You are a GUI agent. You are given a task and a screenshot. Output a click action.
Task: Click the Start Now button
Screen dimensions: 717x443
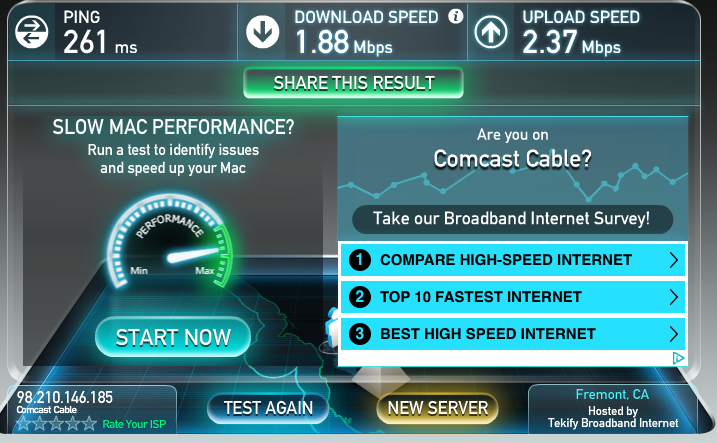coord(173,337)
